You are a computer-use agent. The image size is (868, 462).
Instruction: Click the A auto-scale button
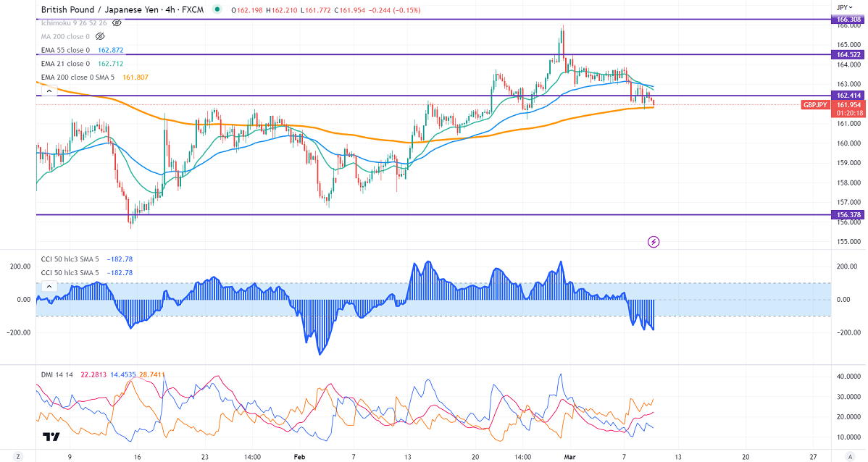[x=849, y=457]
